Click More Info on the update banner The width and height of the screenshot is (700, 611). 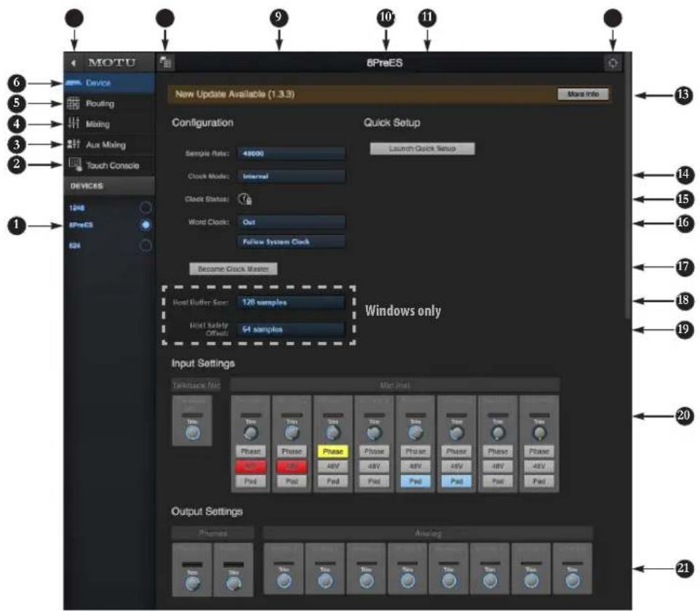coord(583,94)
